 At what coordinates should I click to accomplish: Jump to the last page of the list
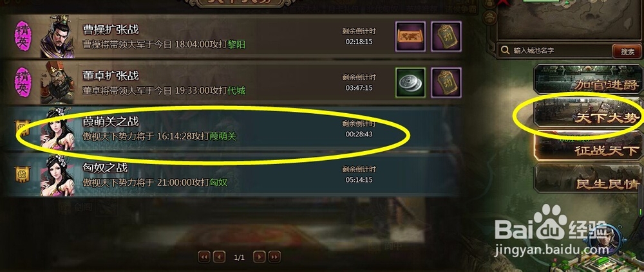click(274, 257)
